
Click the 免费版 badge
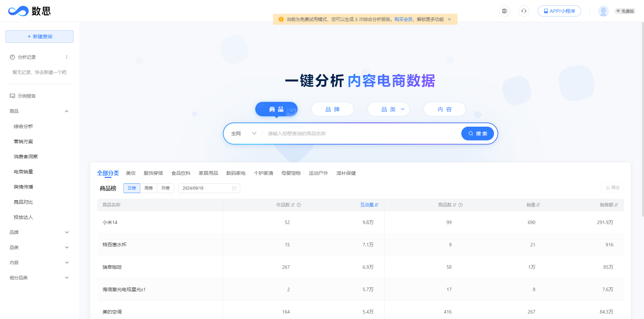[x=625, y=11]
